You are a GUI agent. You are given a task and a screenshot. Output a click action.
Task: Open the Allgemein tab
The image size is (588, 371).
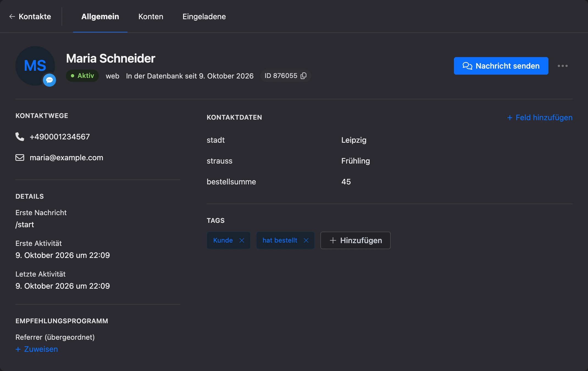click(x=100, y=16)
